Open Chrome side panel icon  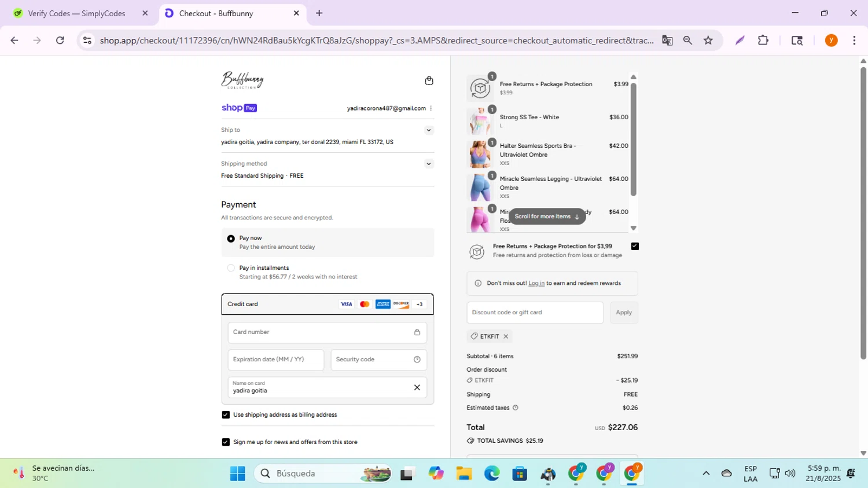point(797,41)
